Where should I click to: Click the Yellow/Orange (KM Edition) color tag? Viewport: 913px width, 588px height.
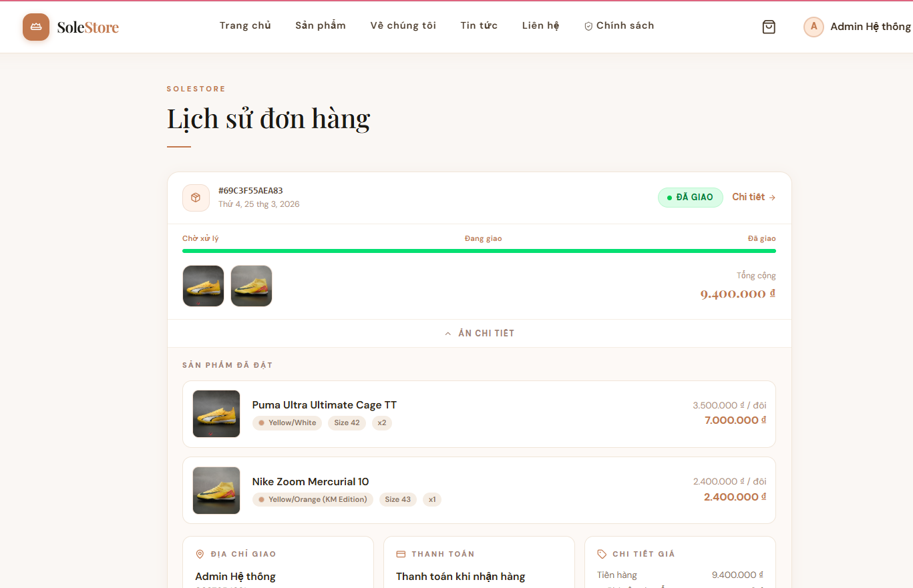(x=313, y=499)
